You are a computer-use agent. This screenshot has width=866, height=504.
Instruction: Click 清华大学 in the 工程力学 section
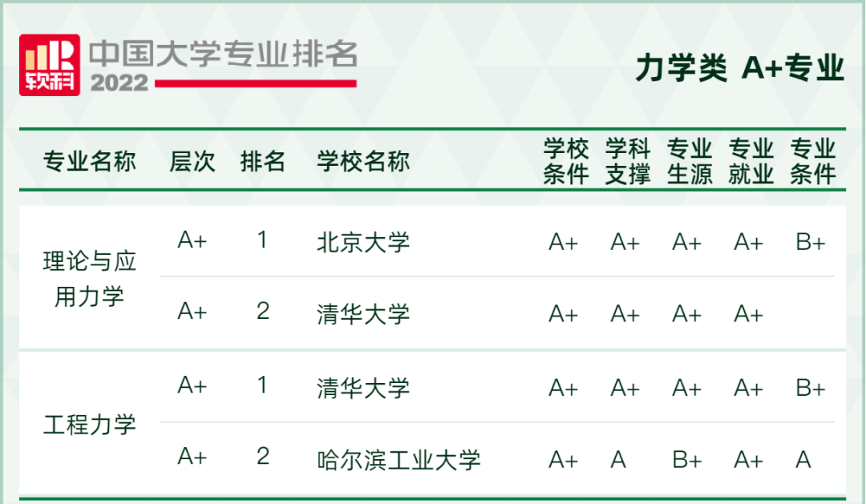point(363,389)
